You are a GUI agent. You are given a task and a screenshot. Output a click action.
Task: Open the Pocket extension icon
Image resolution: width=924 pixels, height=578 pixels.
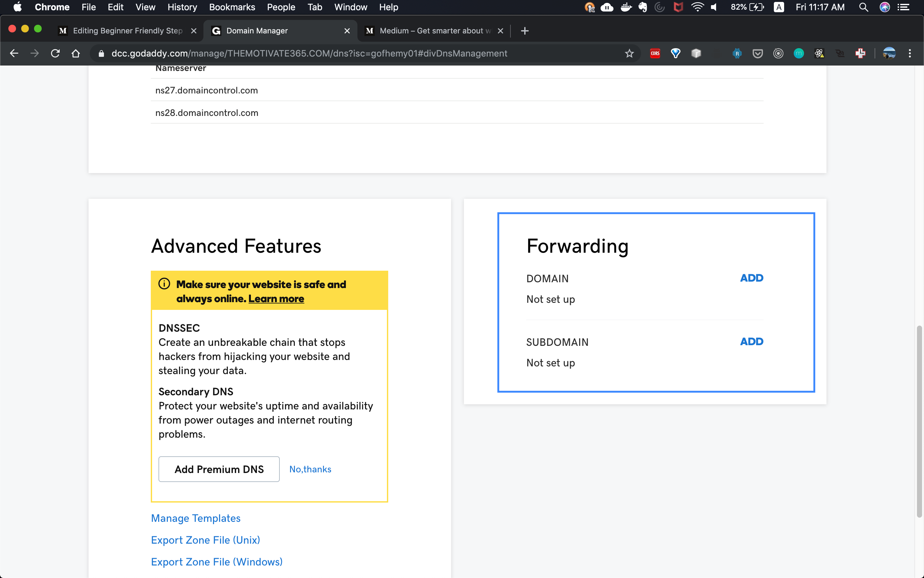click(x=757, y=54)
